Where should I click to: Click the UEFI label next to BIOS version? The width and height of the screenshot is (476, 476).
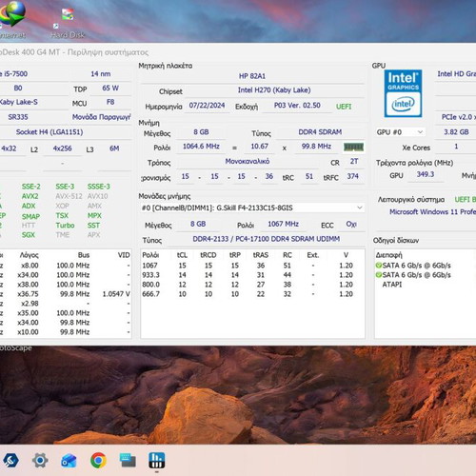pos(344,107)
